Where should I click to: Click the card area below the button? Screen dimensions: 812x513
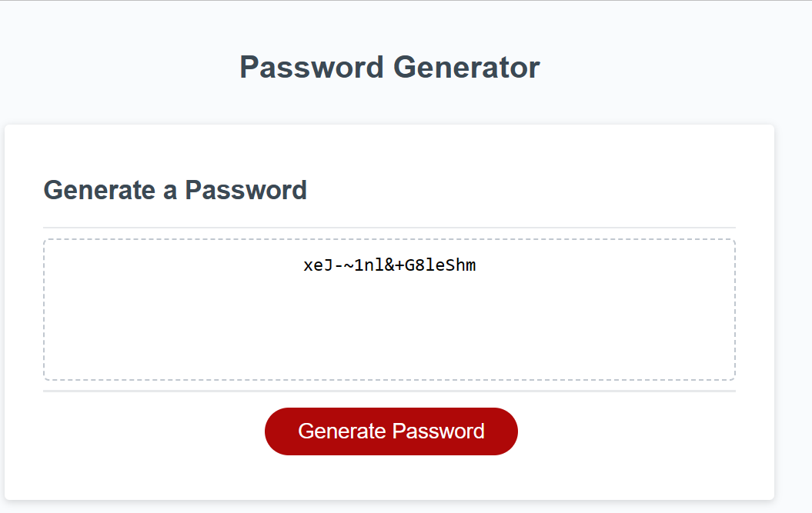pos(389,477)
